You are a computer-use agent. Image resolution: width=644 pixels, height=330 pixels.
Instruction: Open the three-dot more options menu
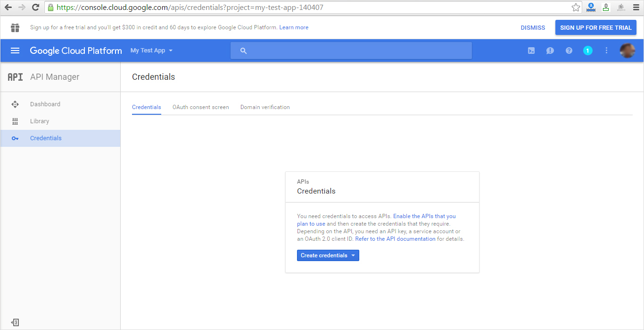click(x=607, y=51)
